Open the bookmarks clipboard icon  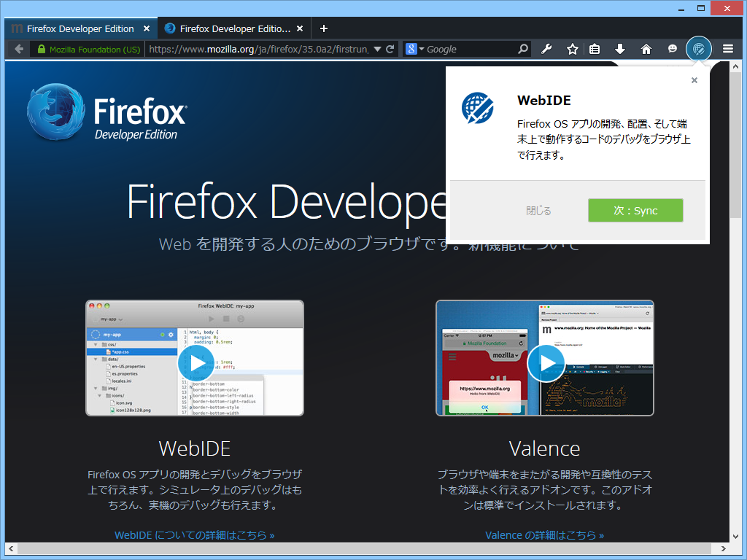click(x=595, y=49)
